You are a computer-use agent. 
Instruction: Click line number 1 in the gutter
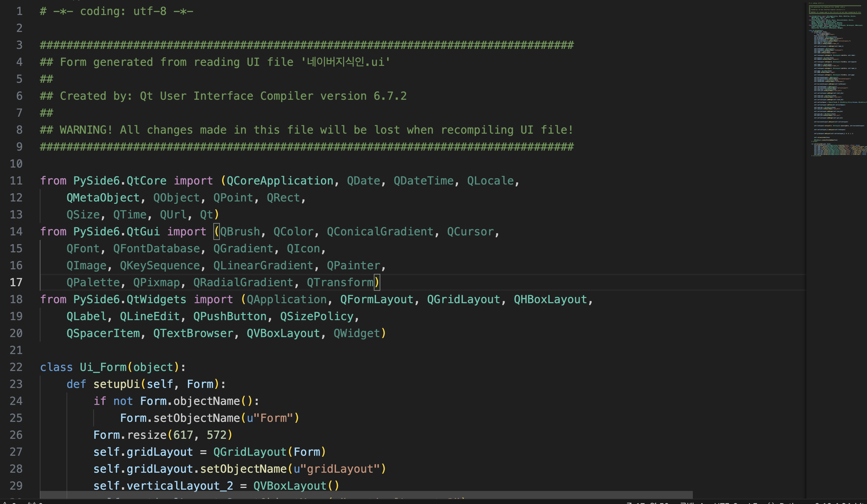tap(19, 11)
